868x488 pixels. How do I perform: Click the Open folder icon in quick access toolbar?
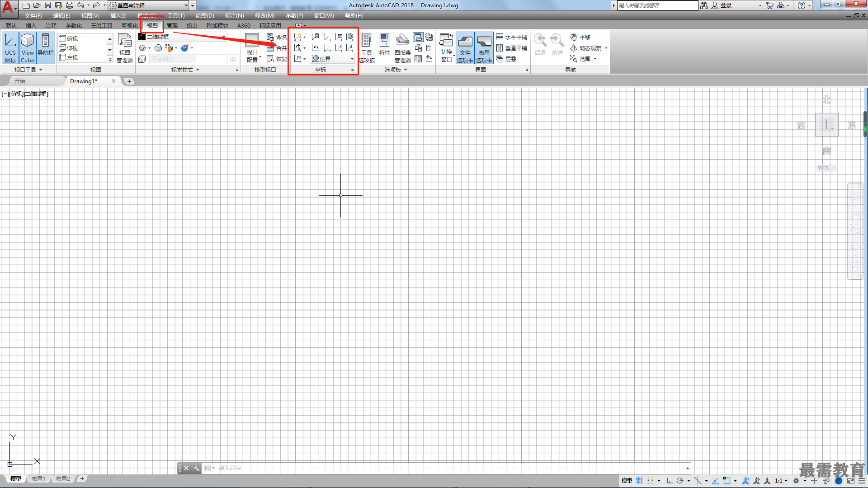point(37,5)
